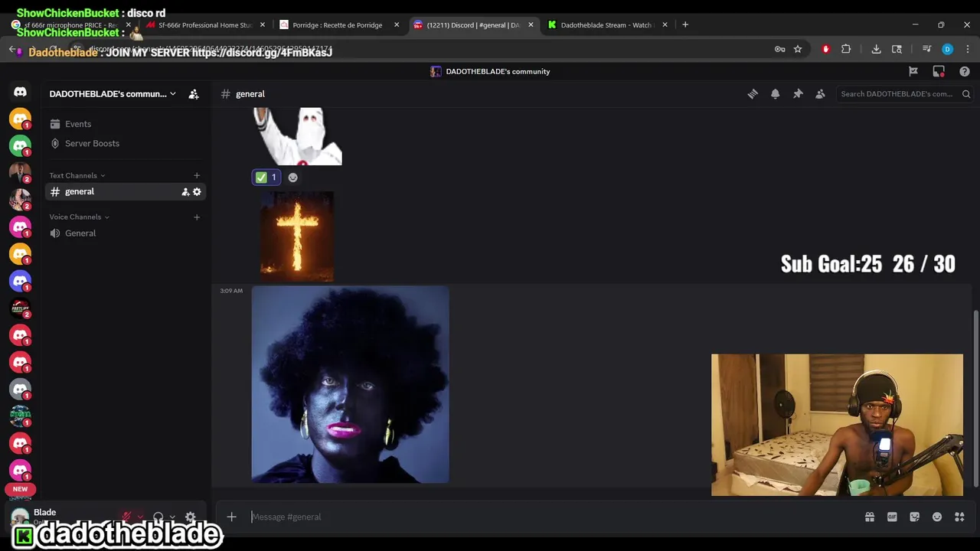Select the Discord #general browser tab
This screenshot has width=980, height=551.
tap(473, 24)
